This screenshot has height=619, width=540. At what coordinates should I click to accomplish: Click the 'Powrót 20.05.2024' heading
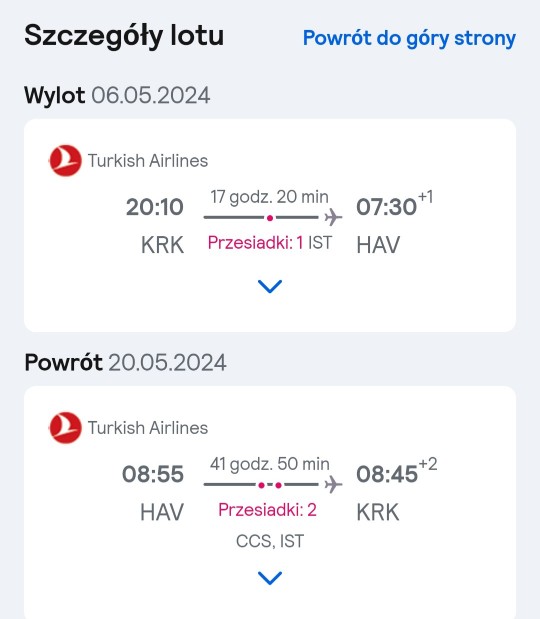(126, 362)
